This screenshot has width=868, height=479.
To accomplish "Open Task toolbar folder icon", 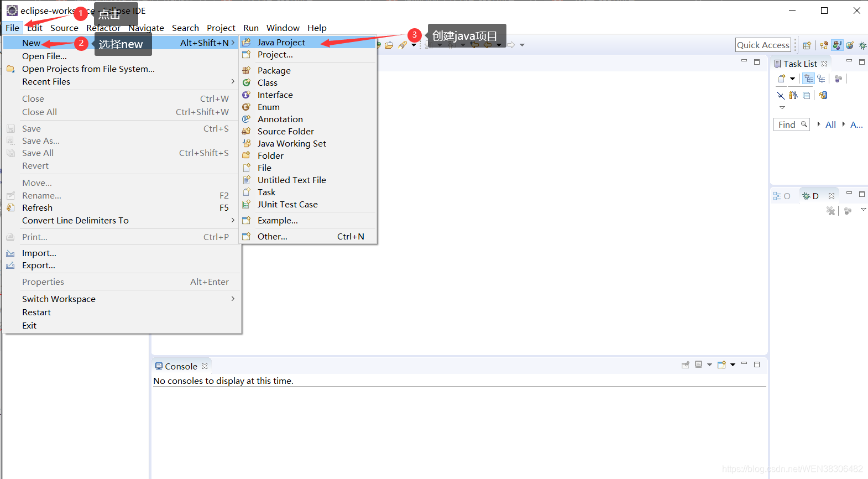I will click(389, 45).
